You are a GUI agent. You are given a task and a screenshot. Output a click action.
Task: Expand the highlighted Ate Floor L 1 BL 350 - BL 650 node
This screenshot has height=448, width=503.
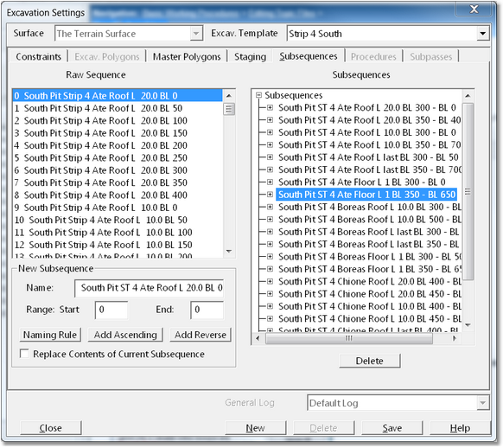pos(270,195)
